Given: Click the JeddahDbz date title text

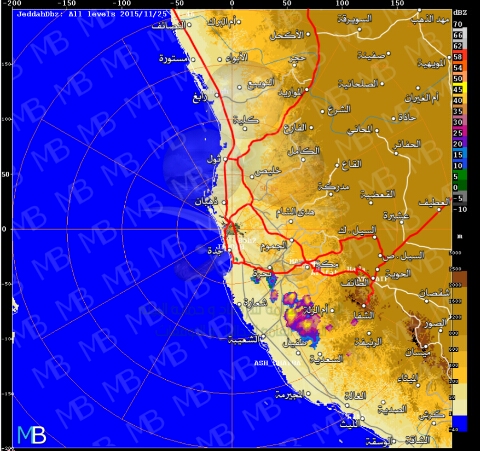Looking at the screenshot, I should [92, 14].
